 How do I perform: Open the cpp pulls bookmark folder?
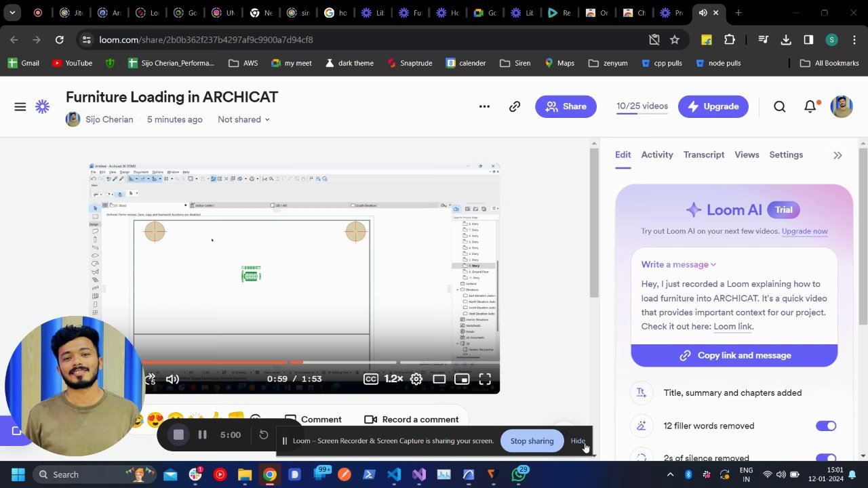(661, 63)
